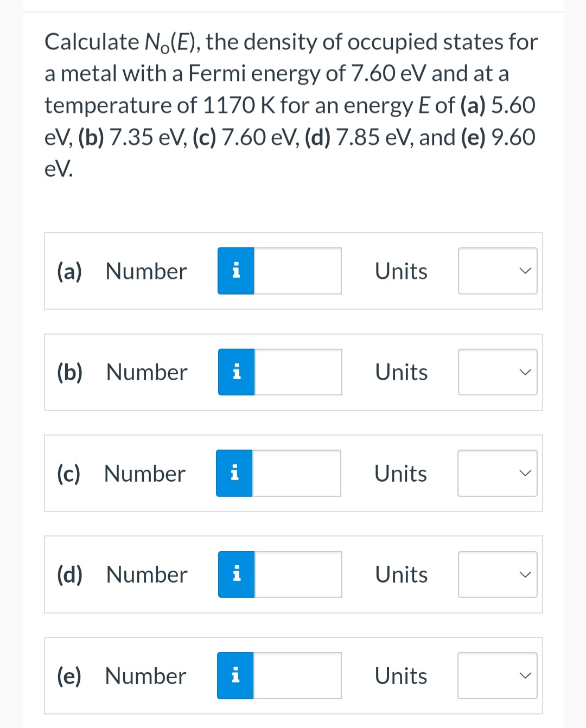The width and height of the screenshot is (586, 728).
Task: Click the info icon next to part (a) Number
Action: (x=236, y=270)
